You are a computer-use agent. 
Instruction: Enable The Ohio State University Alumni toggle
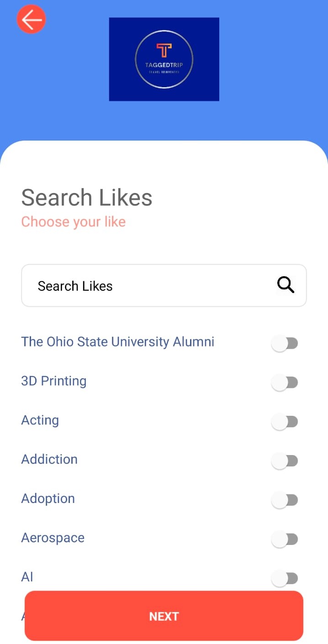pos(285,343)
